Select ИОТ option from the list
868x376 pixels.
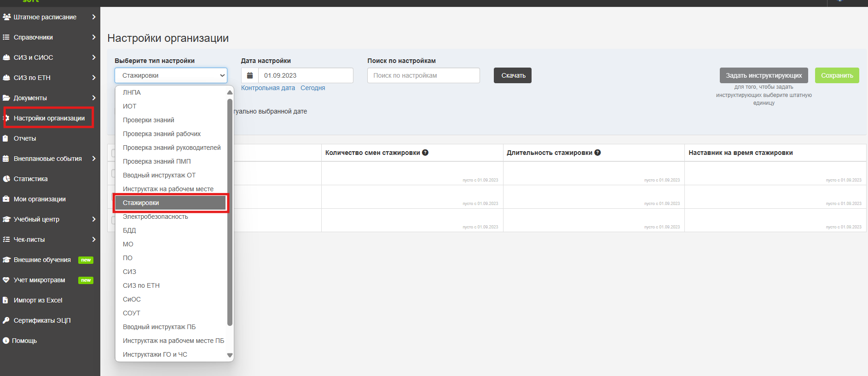pos(171,106)
